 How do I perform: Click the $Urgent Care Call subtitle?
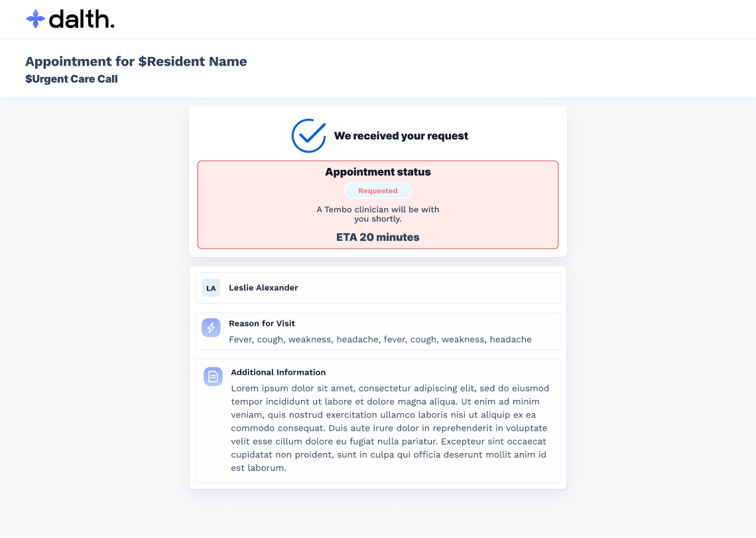coord(72,79)
